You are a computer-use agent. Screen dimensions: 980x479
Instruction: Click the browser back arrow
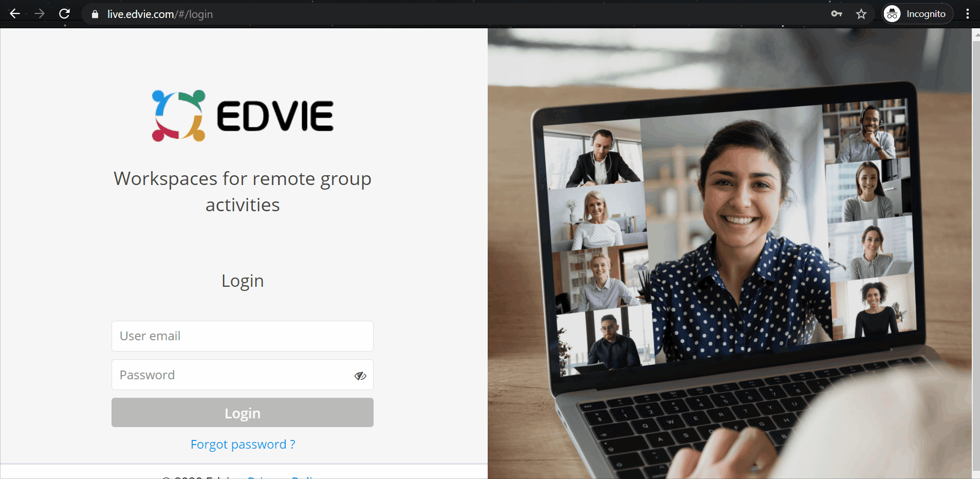15,14
